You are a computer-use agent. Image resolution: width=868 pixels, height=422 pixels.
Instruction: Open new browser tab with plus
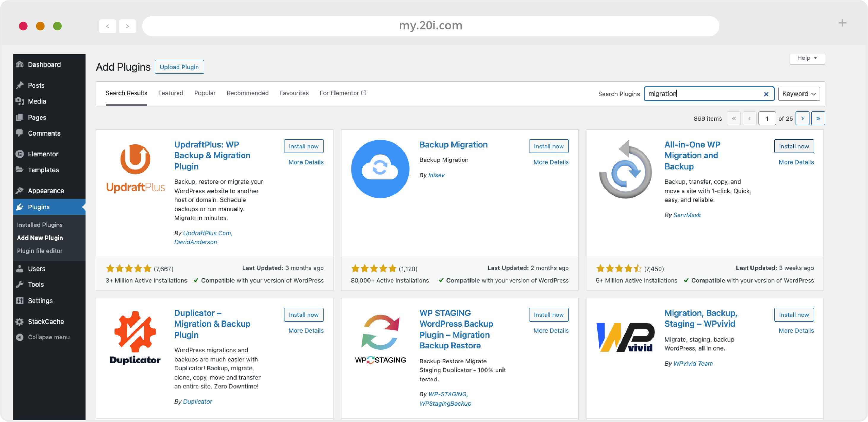(842, 23)
